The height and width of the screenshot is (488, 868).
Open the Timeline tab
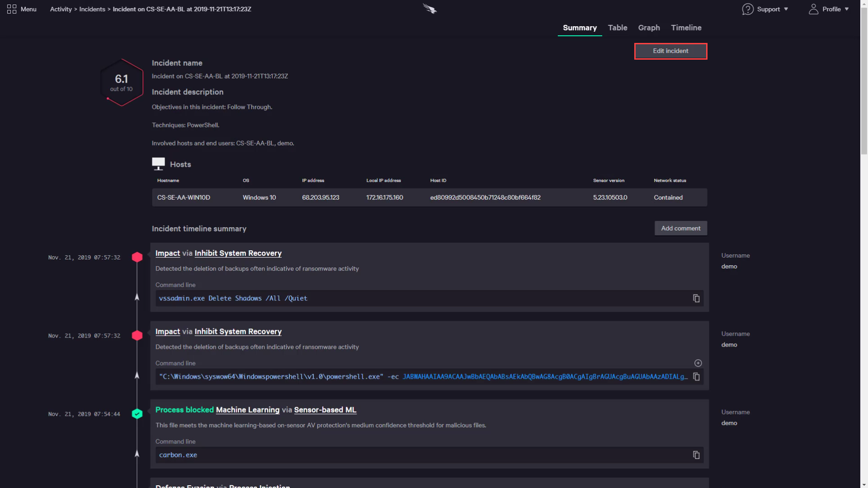pos(686,28)
